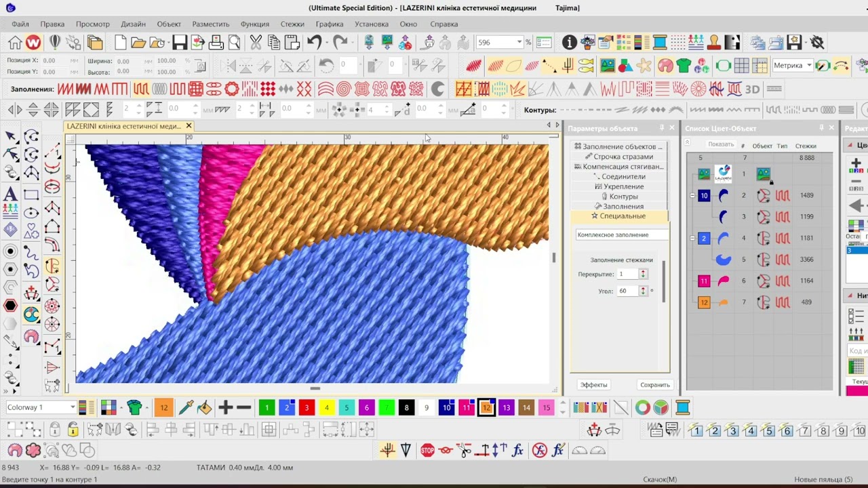Click the Показать button in color list
868x488 pixels.
coord(721,144)
